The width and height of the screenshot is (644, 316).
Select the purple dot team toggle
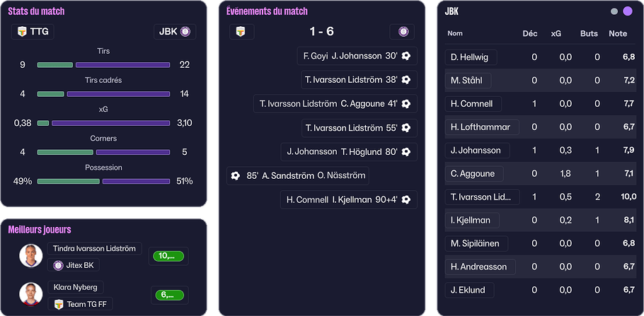tap(627, 11)
